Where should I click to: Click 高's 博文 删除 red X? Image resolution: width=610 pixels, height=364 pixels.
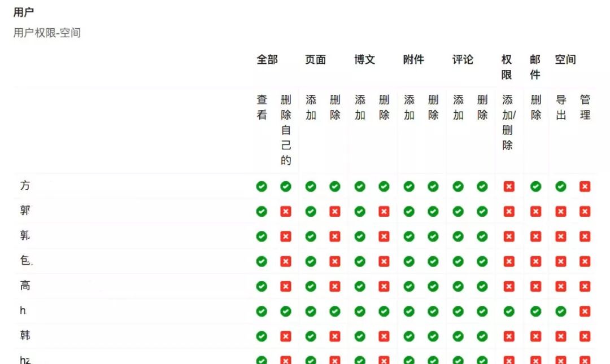coord(384,286)
